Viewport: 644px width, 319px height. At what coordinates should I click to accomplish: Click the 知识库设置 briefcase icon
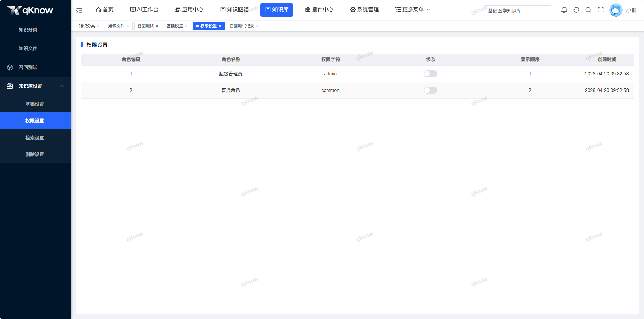[x=10, y=86]
